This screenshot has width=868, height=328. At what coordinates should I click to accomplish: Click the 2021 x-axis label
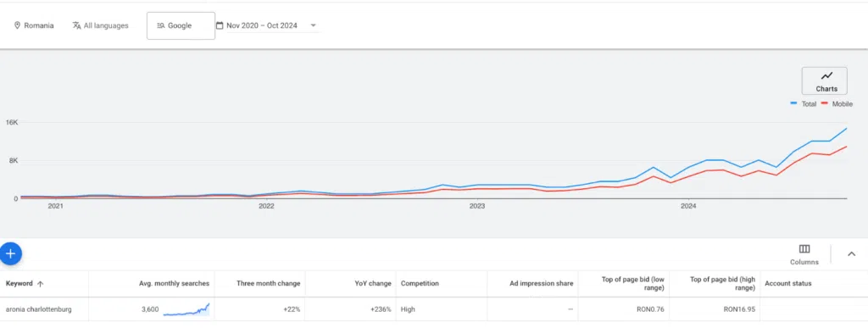[x=55, y=206]
